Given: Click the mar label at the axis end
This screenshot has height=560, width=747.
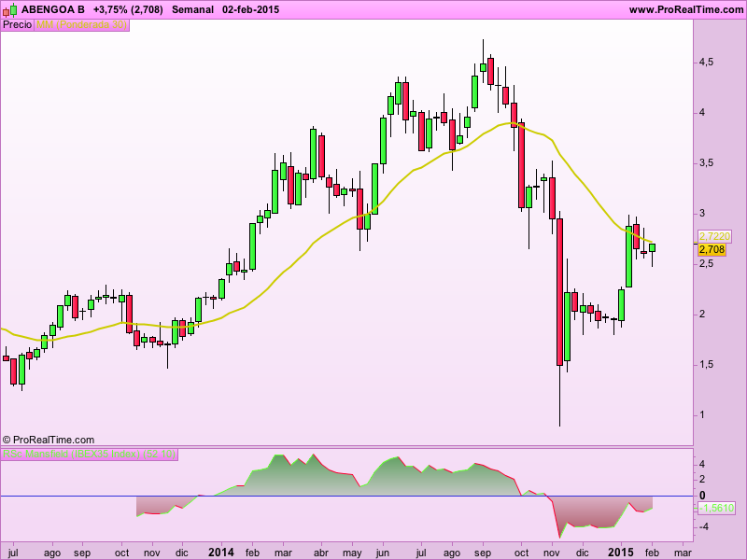Looking at the screenshot, I should [683, 553].
